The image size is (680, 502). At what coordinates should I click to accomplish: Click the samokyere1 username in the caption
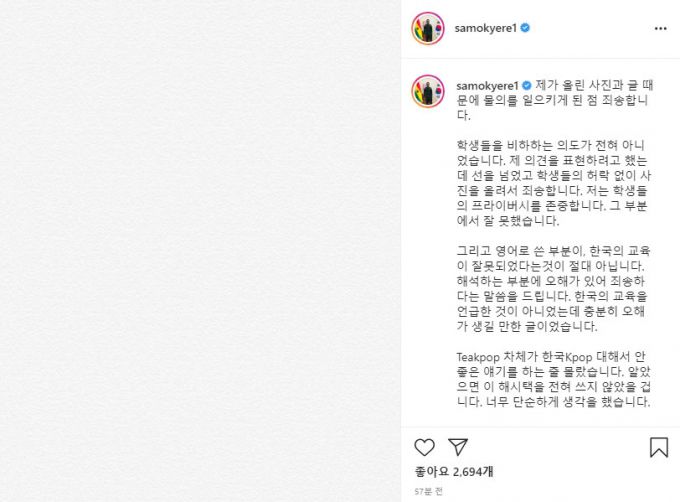click(487, 85)
